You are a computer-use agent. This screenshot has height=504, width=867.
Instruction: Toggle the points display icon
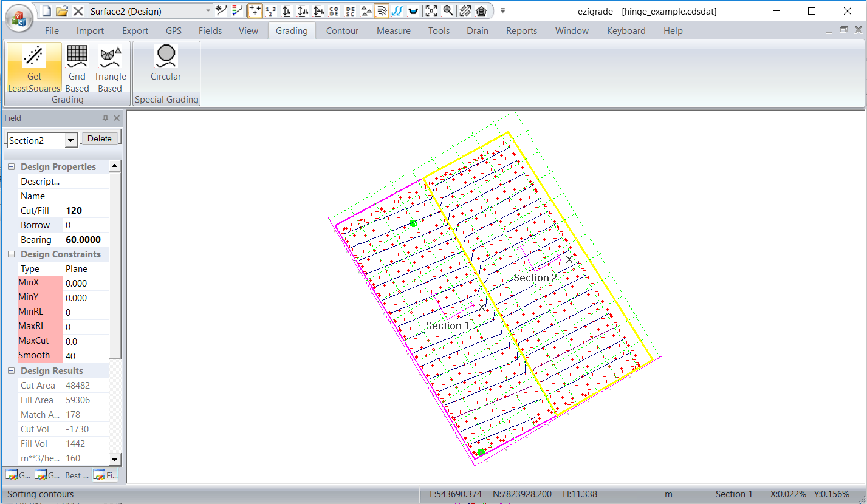pyautogui.click(x=255, y=11)
